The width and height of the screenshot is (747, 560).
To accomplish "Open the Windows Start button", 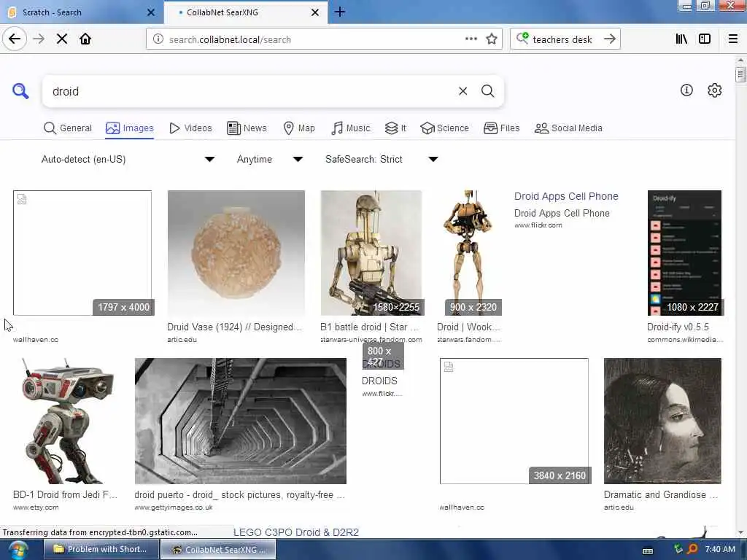I will [18, 550].
